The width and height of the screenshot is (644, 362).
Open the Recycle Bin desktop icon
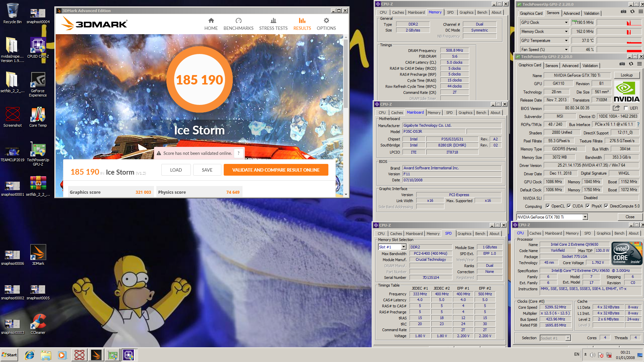(x=12, y=13)
